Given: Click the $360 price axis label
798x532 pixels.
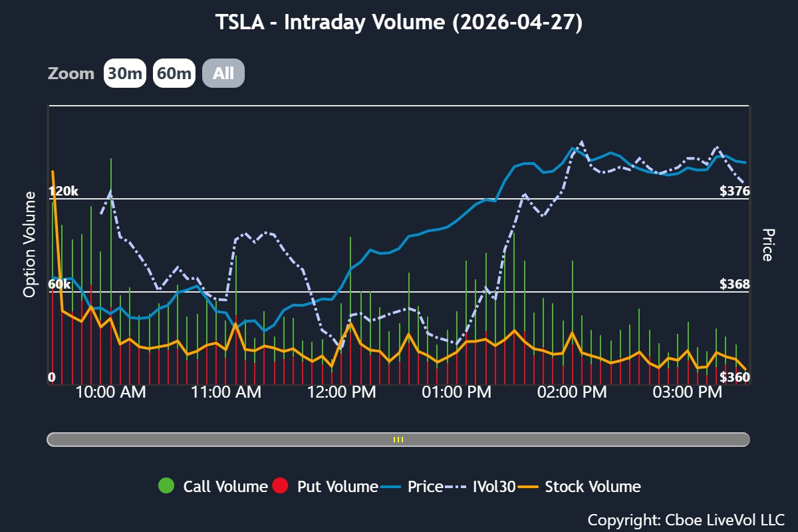Looking at the screenshot, I should (x=735, y=378).
